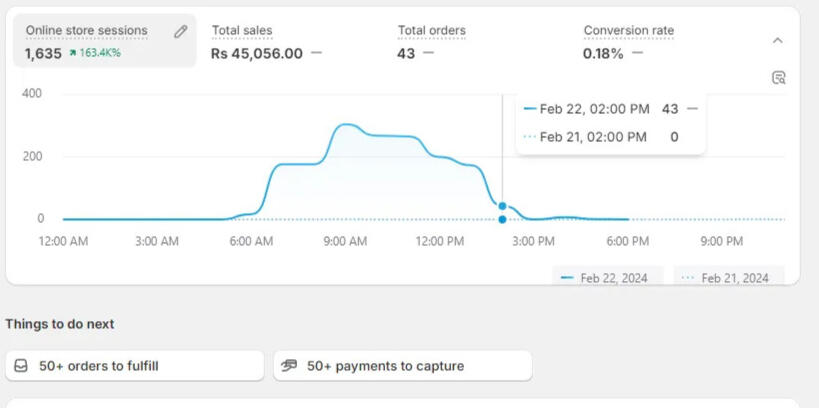Click the pencil edit icon on sessions card
The height and width of the screenshot is (408, 819).
(x=181, y=32)
